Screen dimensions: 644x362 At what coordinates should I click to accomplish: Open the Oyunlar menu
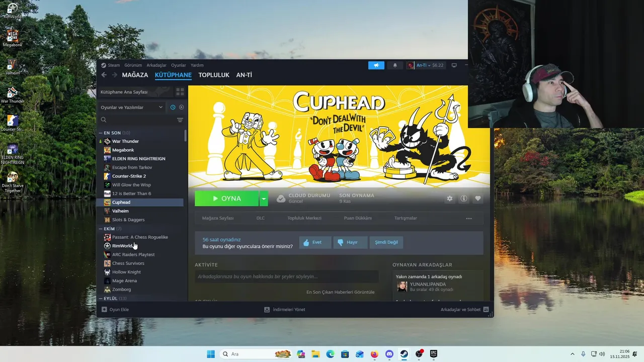coord(179,65)
